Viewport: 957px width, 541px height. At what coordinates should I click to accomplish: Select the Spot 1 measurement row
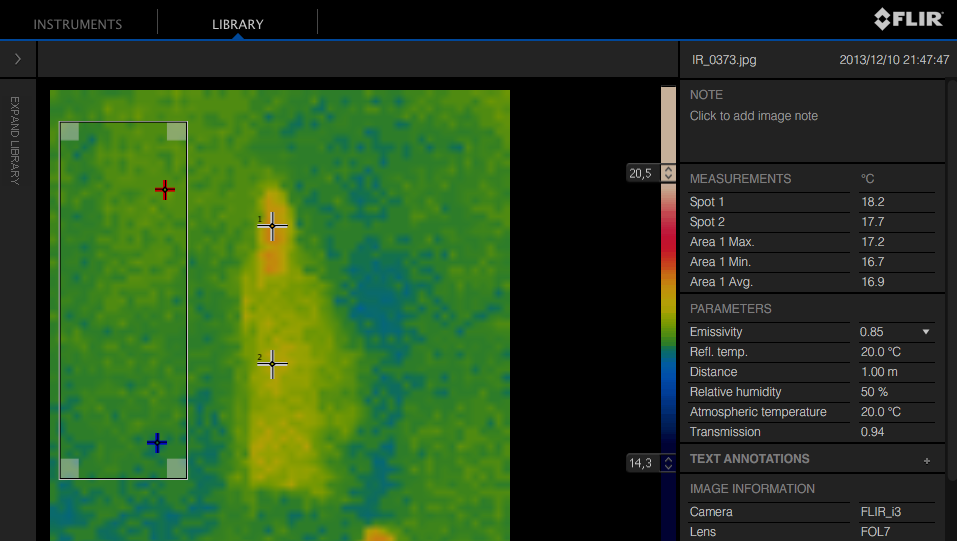tap(812, 202)
